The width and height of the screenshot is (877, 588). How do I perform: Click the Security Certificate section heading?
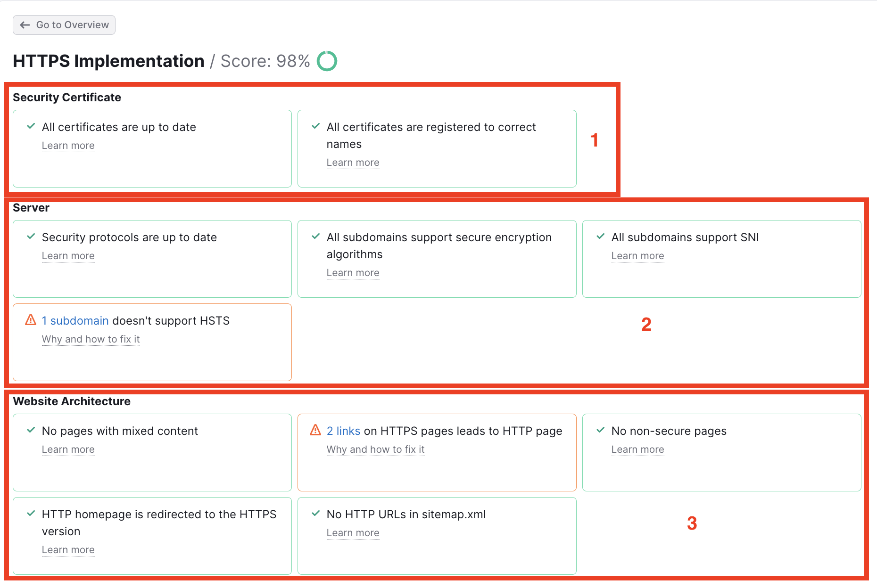(x=67, y=97)
